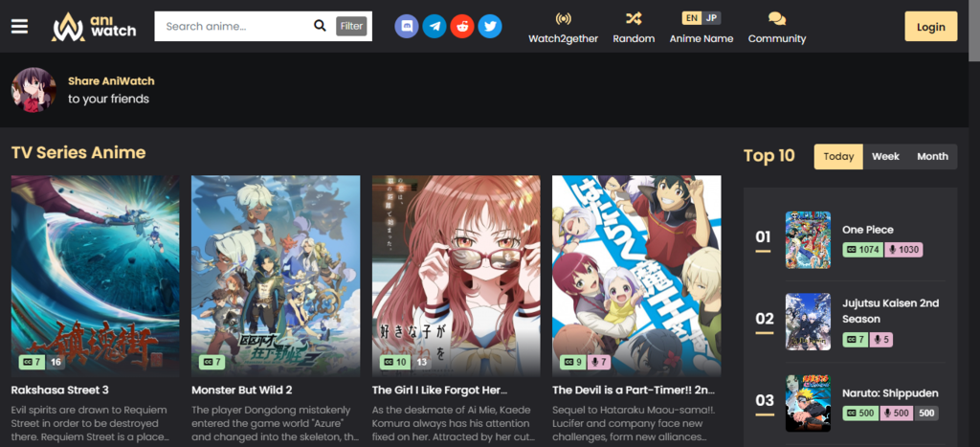Click dub badge 7 on The Devil is a Part-Timer poster
This screenshot has height=447, width=980.
point(600,362)
